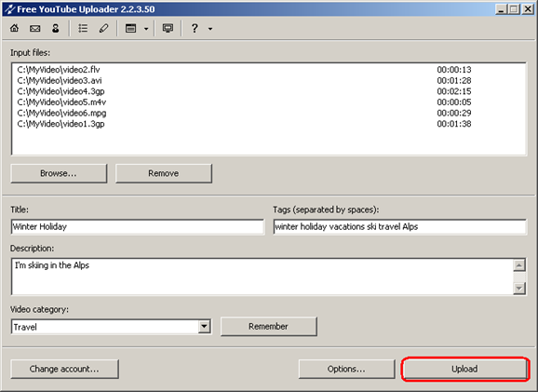Click Description scrollbar up arrow
This screenshot has height=392, width=538.
(519, 265)
